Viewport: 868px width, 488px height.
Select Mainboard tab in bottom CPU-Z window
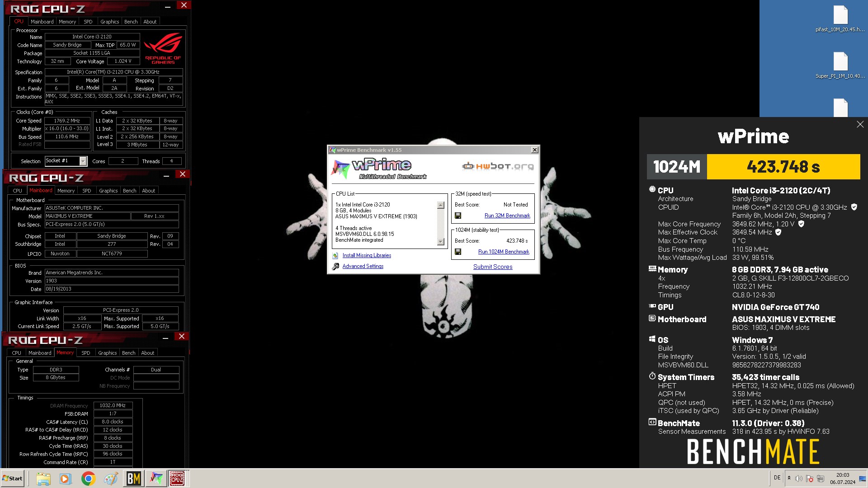click(40, 353)
